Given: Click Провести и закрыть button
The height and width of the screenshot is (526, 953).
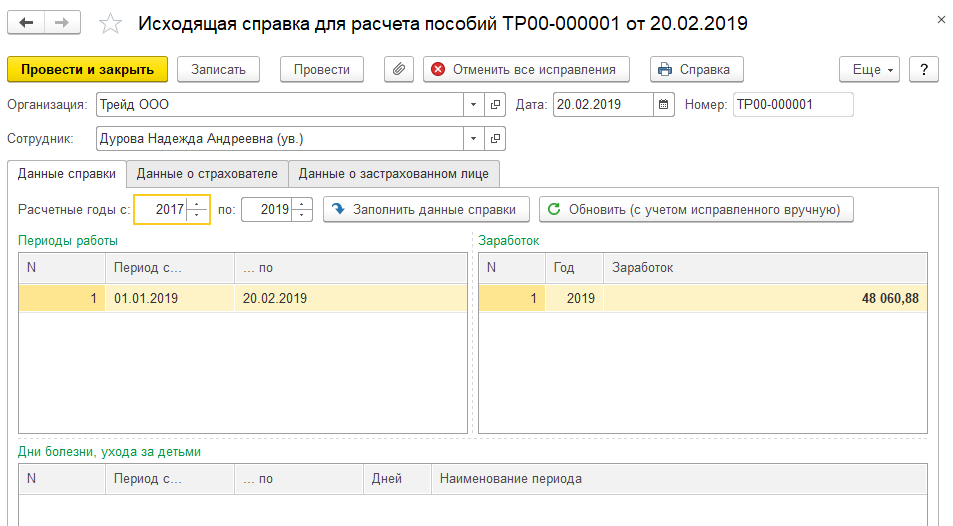Looking at the screenshot, I should (x=87, y=69).
